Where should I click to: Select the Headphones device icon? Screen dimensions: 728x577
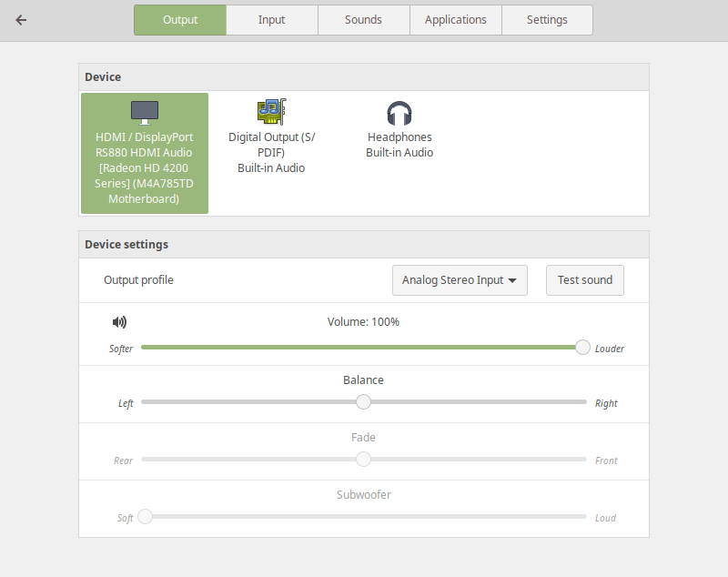pyautogui.click(x=399, y=113)
